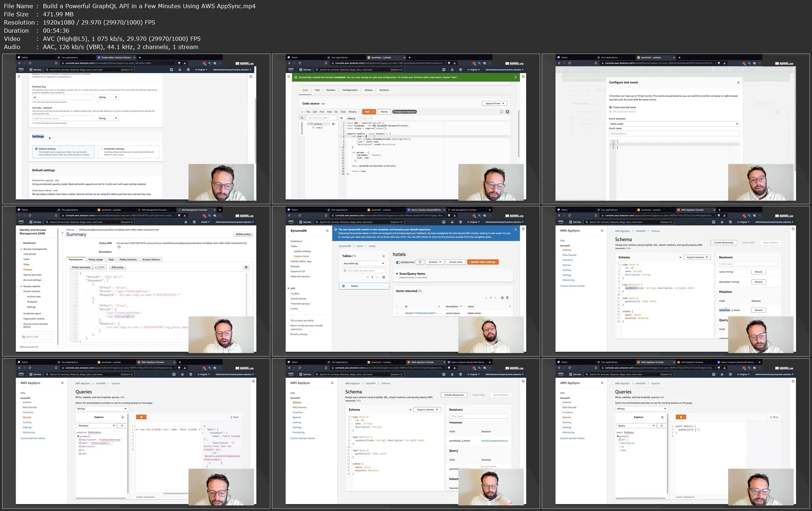Image resolution: width=812 pixels, height=511 pixels.
Task: Open HotelLambdaDataSource resolver link
Action: (x=495, y=441)
